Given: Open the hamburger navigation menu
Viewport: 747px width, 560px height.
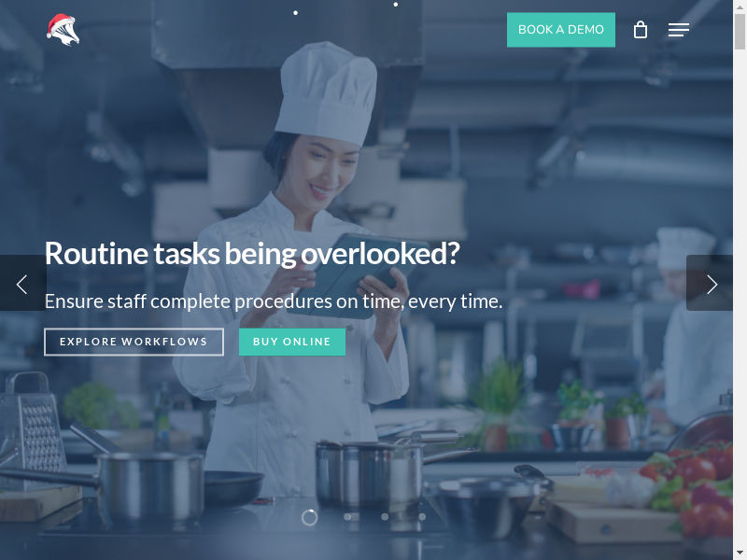Looking at the screenshot, I should point(679,30).
